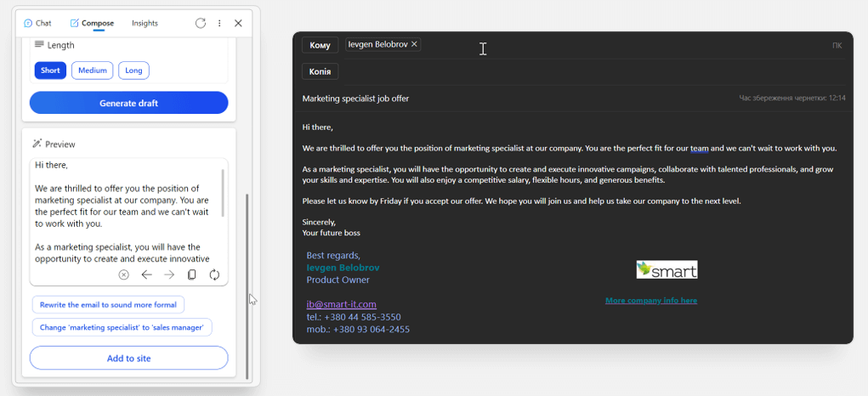Open the Insights tab
The height and width of the screenshot is (396, 868).
point(145,23)
